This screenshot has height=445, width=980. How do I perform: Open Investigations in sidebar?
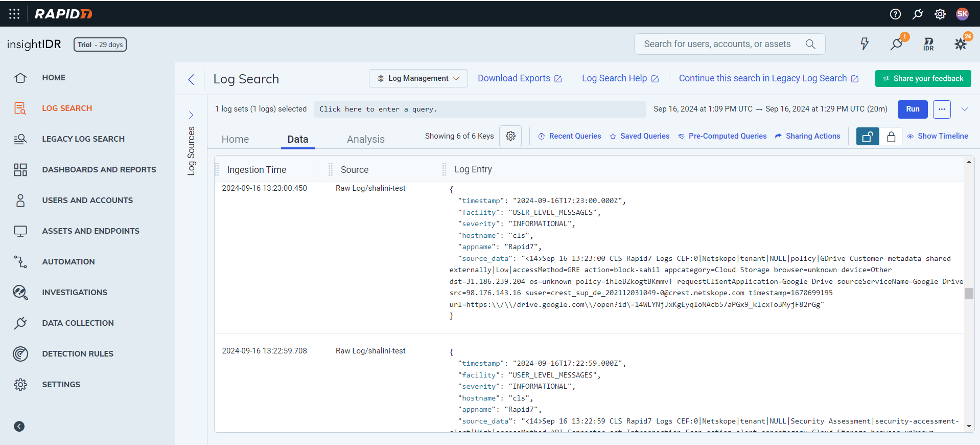pos(75,293)
